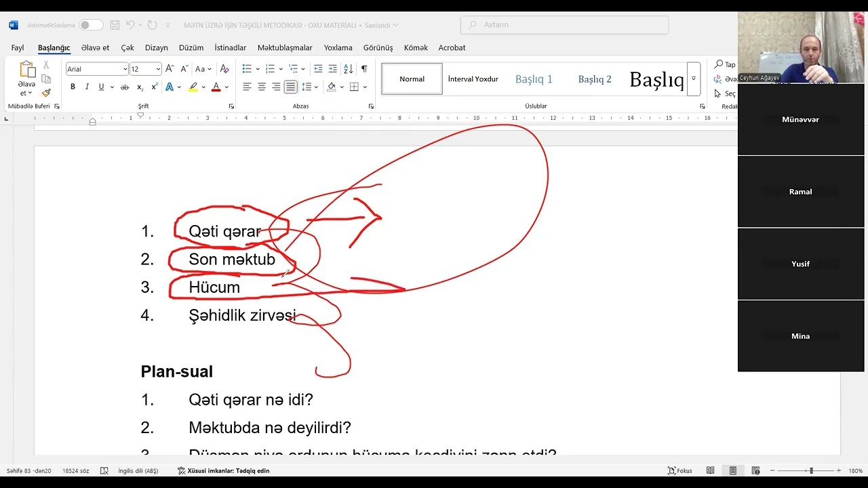
Task: Toggle justified alignment
Action: click(x=290, y=87)
